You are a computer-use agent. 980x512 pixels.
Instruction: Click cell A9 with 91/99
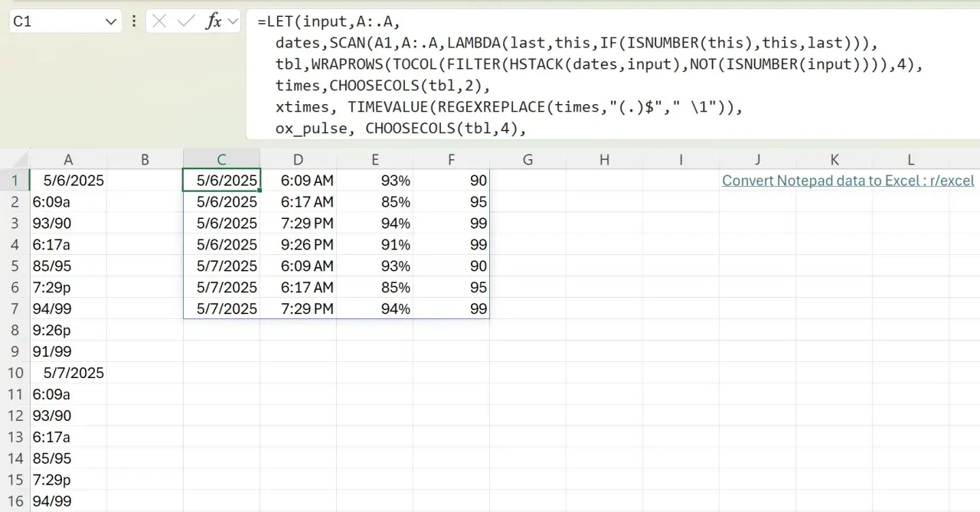68,352
